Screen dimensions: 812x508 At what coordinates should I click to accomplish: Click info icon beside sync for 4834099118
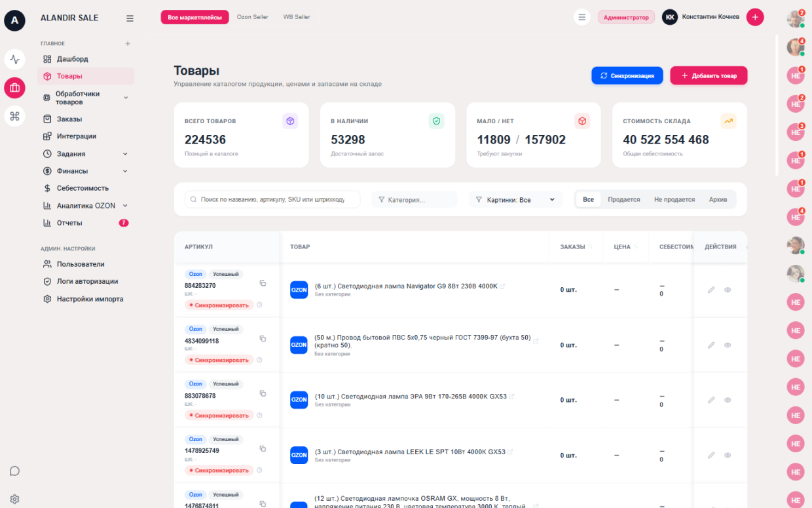click(259, 360)
